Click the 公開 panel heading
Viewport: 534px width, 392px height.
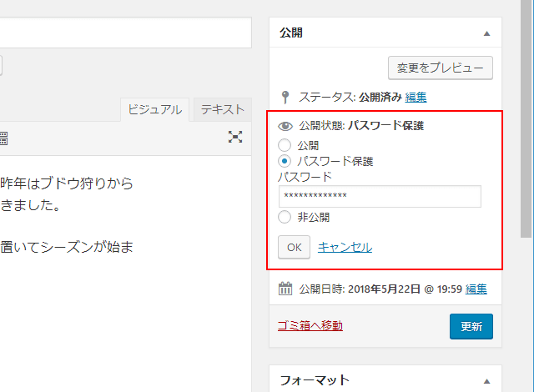291,33
